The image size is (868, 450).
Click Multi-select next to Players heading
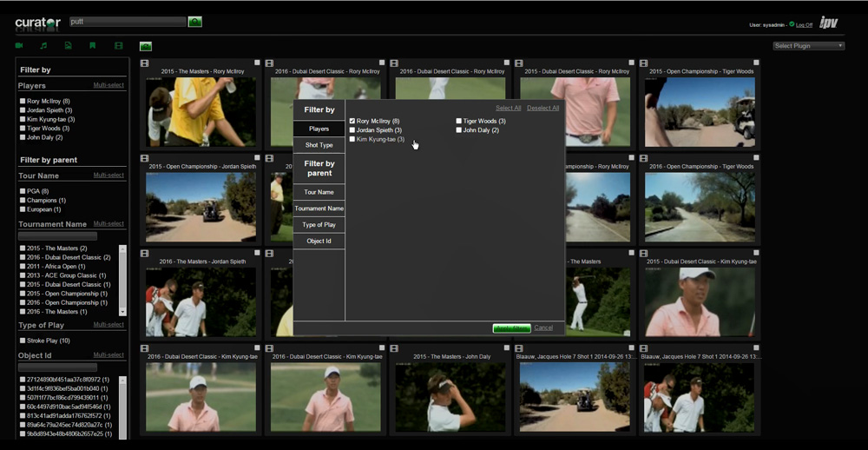108,85
